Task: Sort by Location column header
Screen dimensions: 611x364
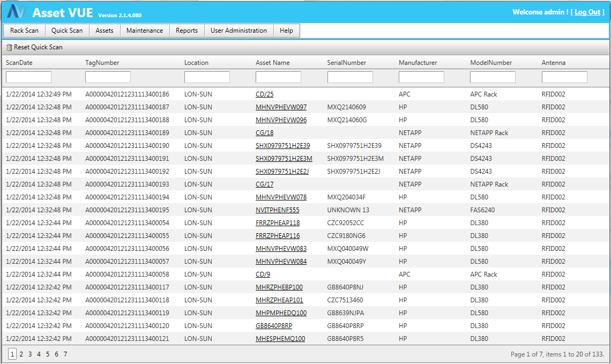Action: click(196, 62)
